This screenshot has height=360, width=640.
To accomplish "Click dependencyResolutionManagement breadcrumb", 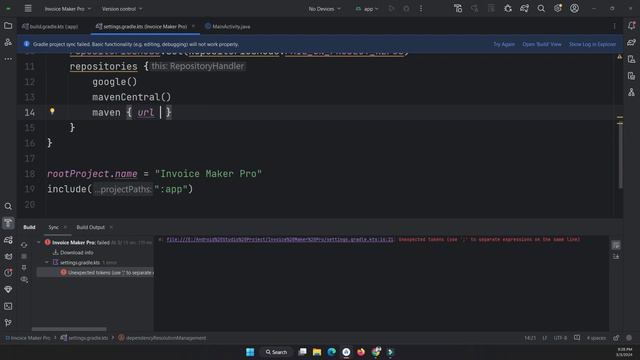I will click(x=162, y=338).
